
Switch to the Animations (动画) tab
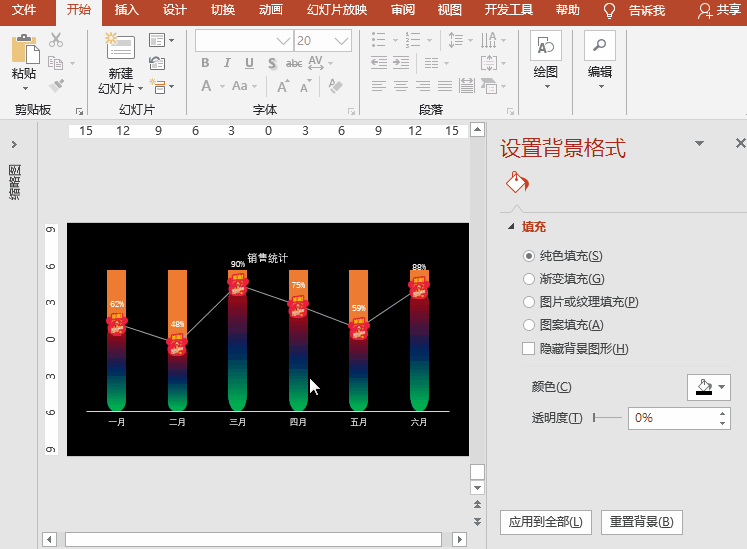[271, 10]
